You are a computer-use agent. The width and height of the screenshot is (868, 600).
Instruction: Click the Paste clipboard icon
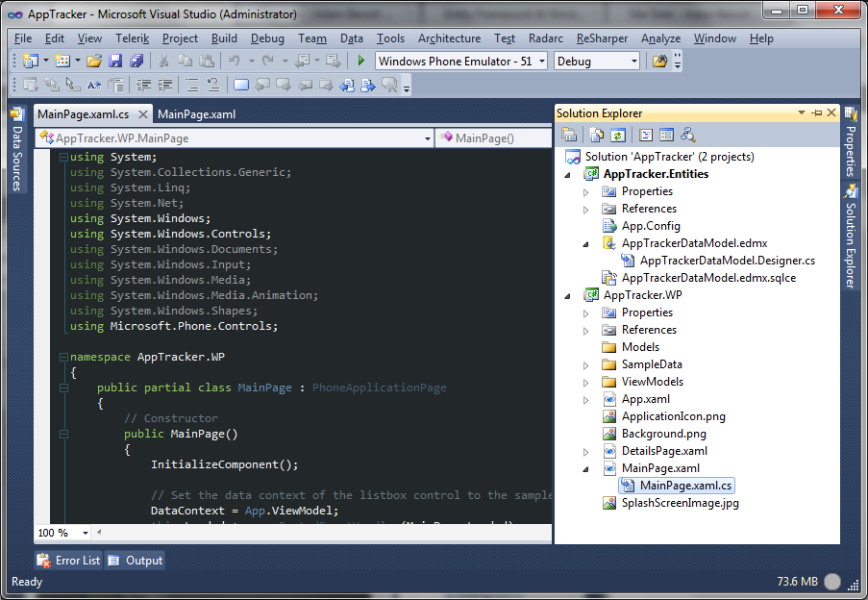pyautogui.click(x=207, y=61)
